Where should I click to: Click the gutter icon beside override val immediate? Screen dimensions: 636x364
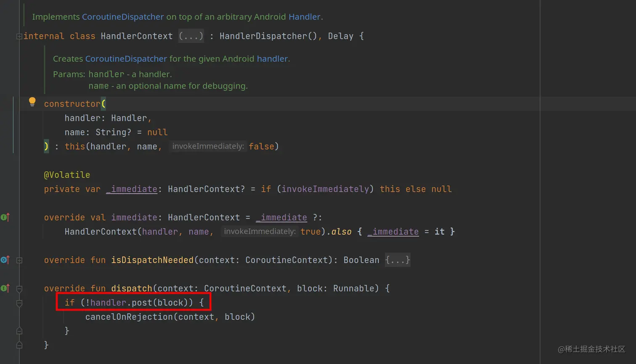[x=5, y=217]
